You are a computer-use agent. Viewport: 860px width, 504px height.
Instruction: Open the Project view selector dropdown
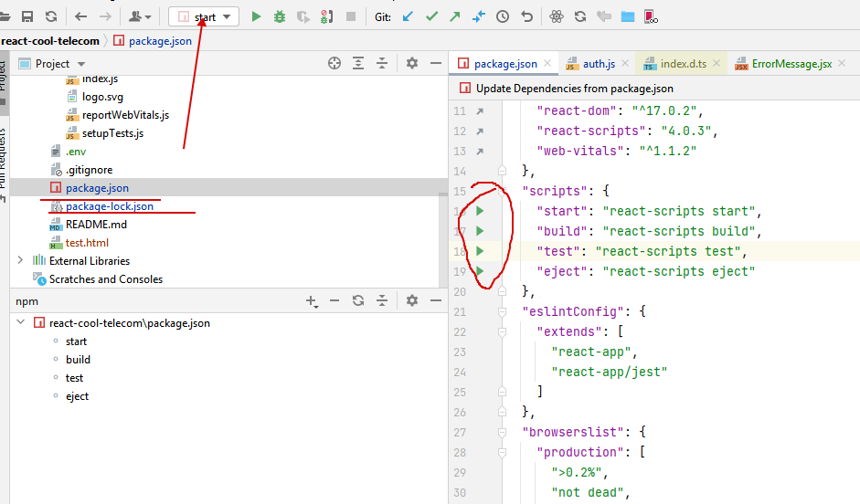click(81, 64)
